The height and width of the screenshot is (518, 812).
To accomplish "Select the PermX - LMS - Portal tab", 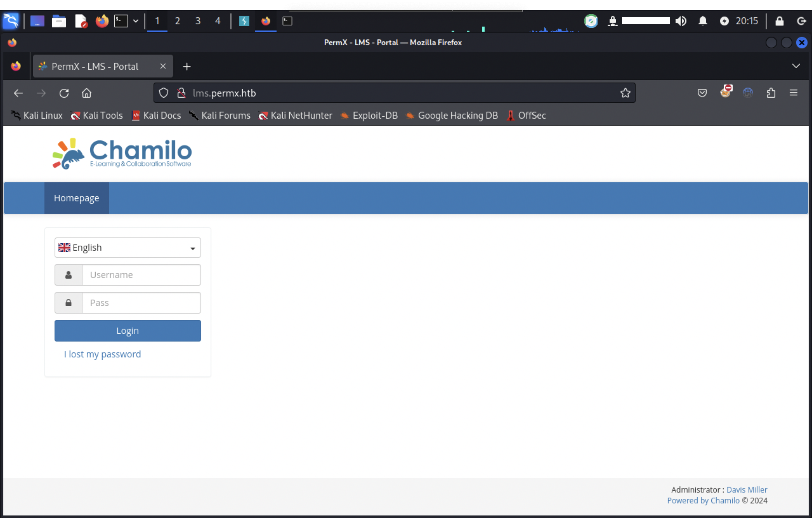I will 95,66.
